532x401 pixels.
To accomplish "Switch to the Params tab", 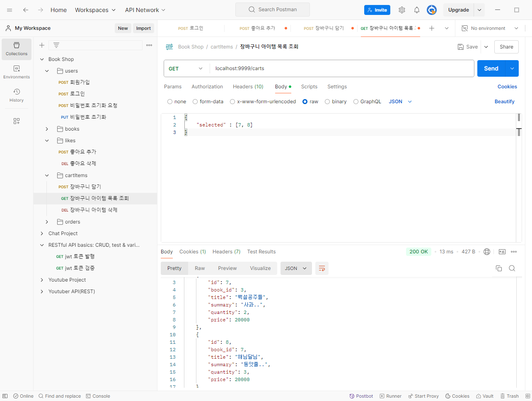I will 173,87.
